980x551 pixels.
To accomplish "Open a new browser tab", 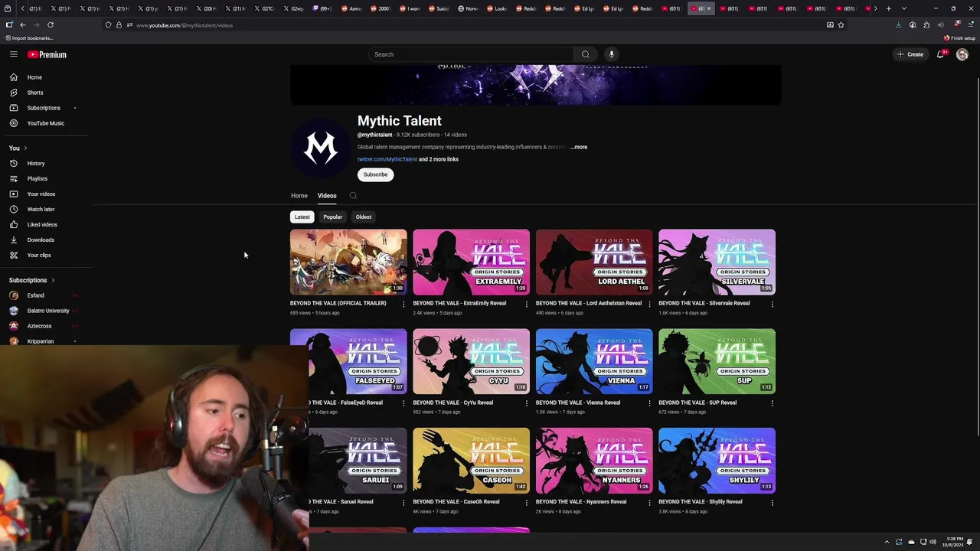I will [888, 8].
